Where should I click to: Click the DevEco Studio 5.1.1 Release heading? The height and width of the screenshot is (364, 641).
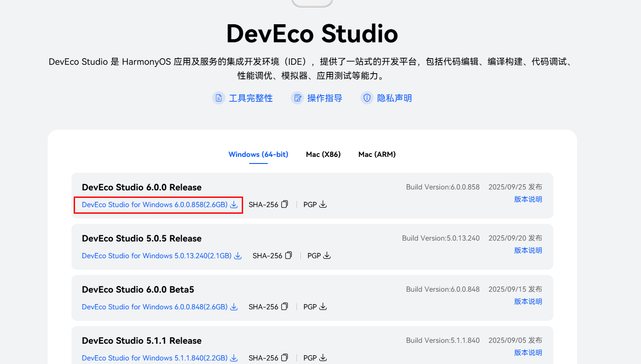pos(142,341)
